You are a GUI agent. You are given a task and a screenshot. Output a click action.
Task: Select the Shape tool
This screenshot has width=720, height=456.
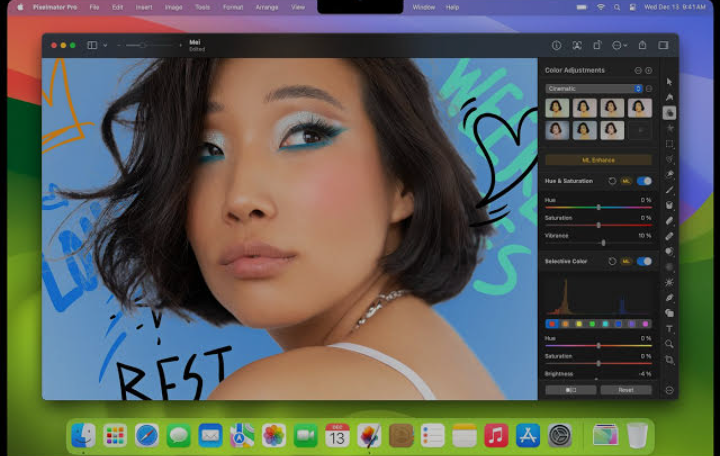(x=669, y=313)
